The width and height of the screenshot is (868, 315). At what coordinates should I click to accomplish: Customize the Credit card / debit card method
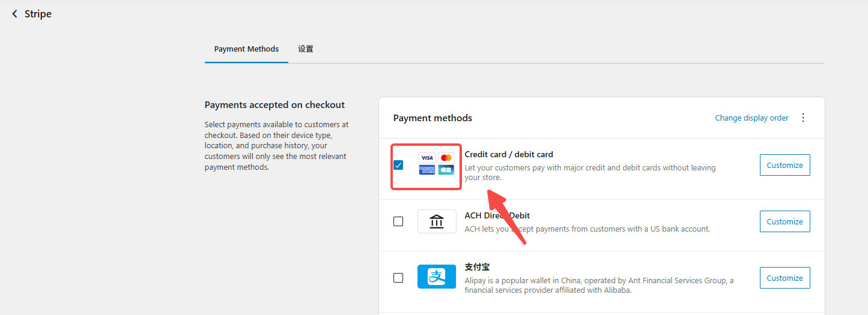pyautogui.click(x=785, y=165)
